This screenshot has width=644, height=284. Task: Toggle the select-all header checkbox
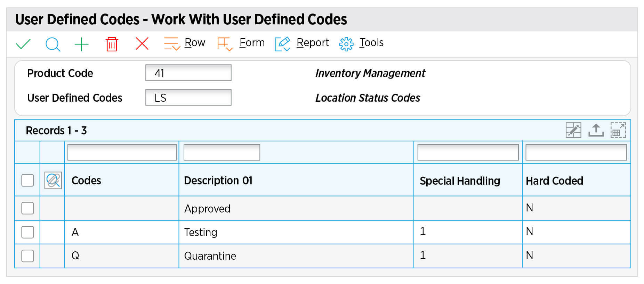pos(28,180)
